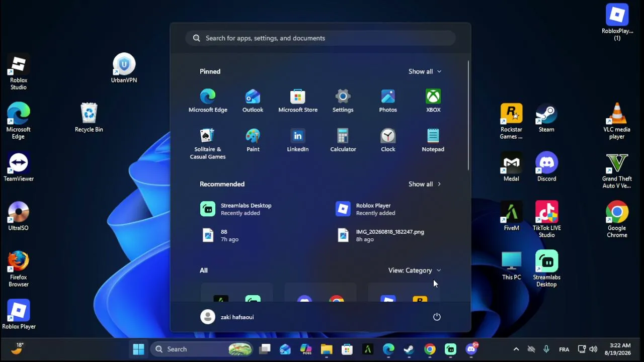Viewport: 644px width, 362px height.
Task: Select the TeamViewer desktop icon
Action: tap(19, 167)
